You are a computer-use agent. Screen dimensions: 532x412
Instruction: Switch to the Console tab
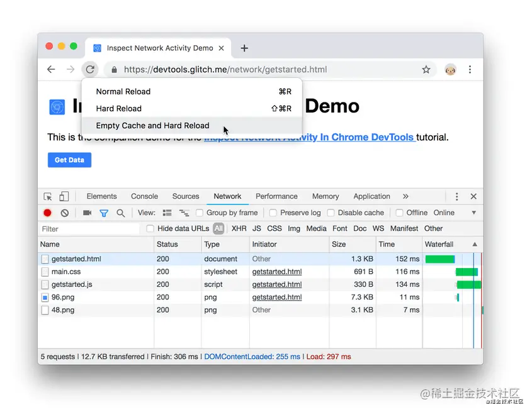[144, 196]
